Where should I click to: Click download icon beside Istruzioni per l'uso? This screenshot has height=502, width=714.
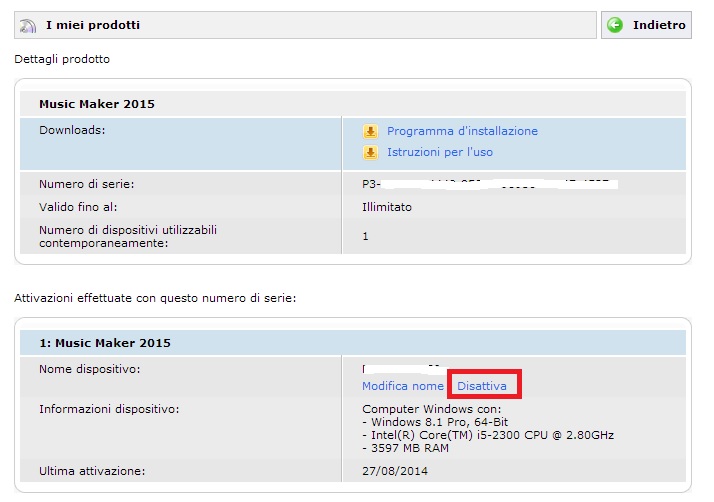click(x=370, y=153)
